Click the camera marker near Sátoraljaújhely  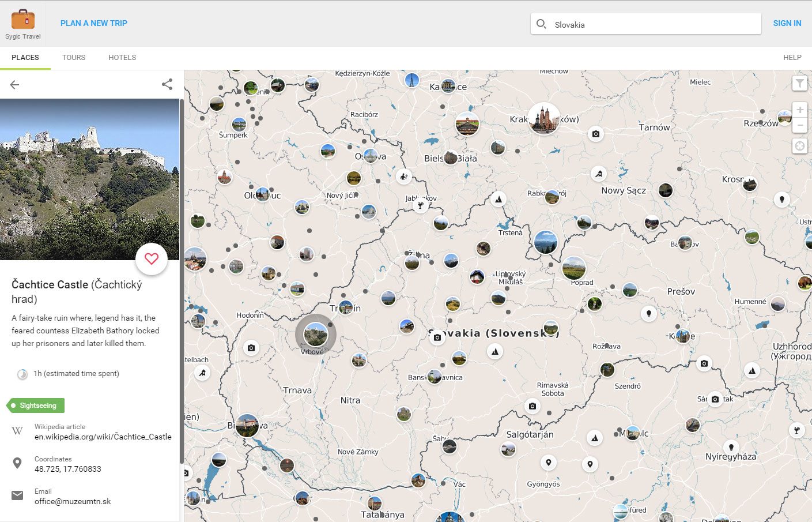tap(715, 399)
